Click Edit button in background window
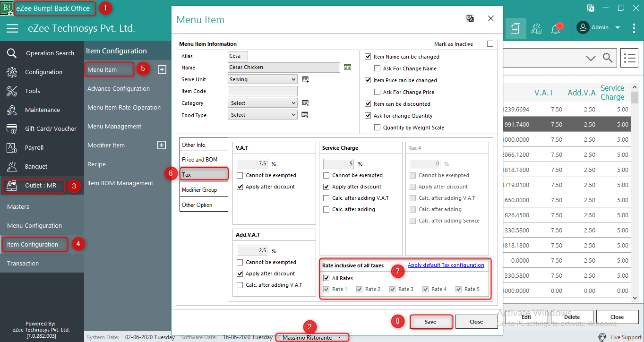 pos(526,317)
